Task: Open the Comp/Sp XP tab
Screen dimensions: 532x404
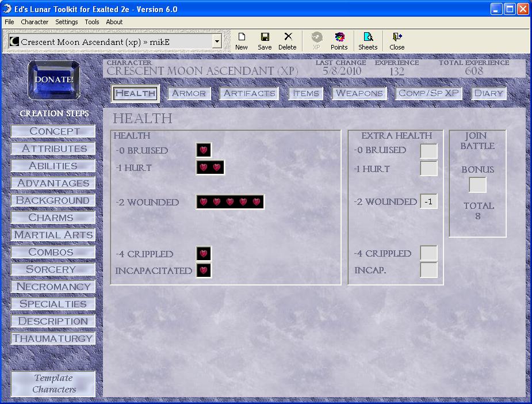Action: point(429,93)
